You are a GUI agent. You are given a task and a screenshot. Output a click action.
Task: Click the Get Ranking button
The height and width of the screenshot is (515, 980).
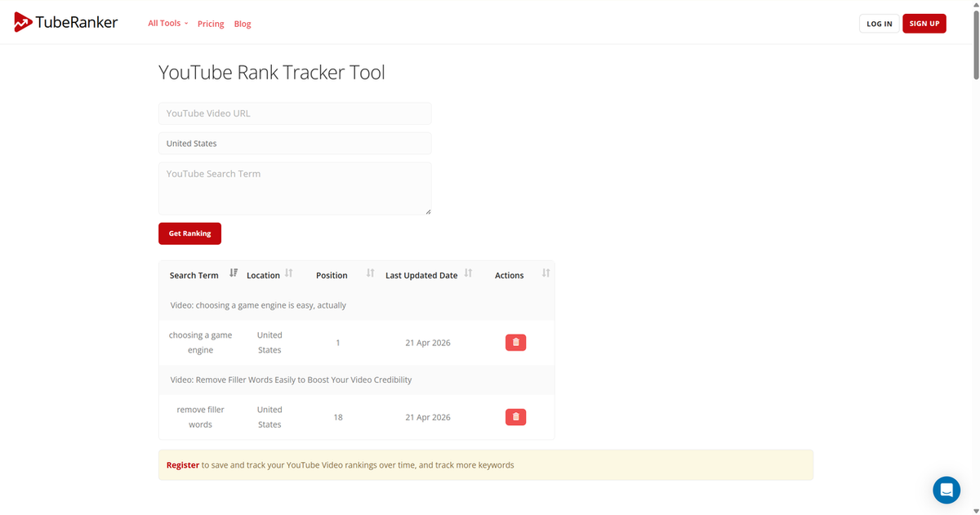[189, 233]
